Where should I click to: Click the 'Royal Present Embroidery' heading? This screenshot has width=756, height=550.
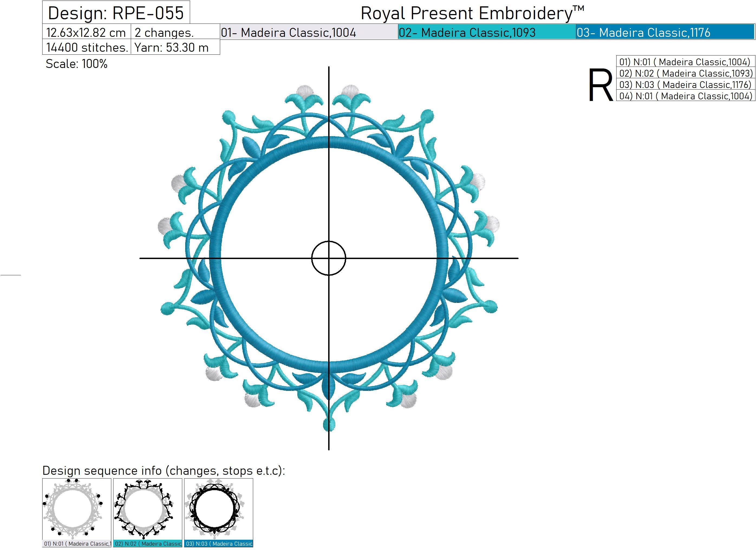(472, 13)
